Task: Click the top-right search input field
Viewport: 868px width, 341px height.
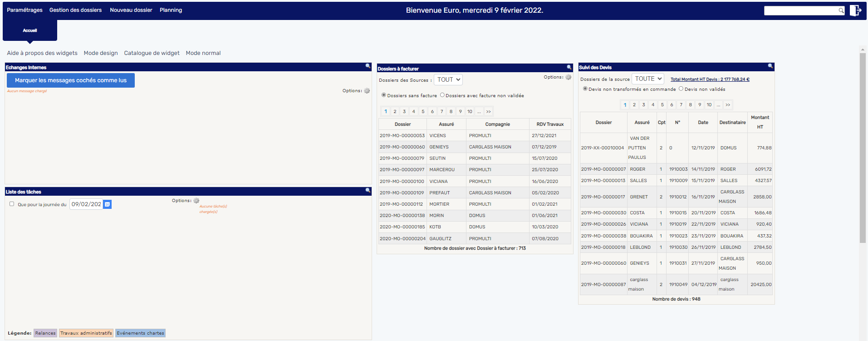Action: pos(801,10)
